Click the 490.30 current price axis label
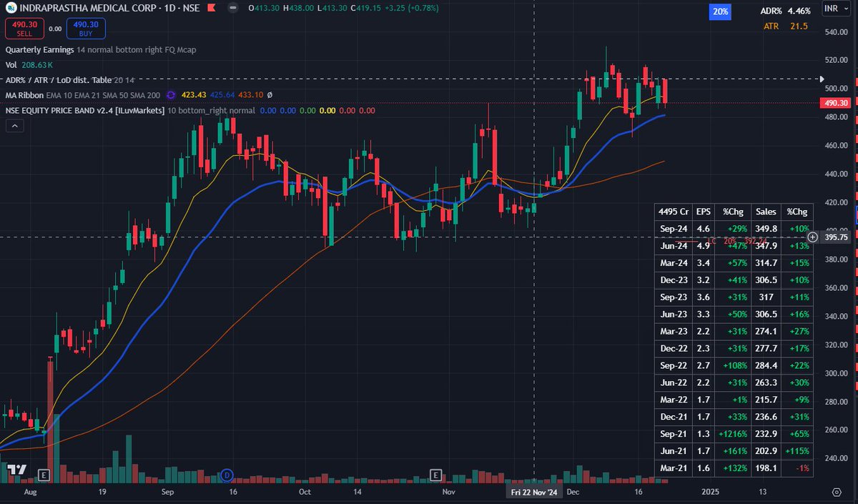This screenshot has width=858, height=504. point(837,103)
